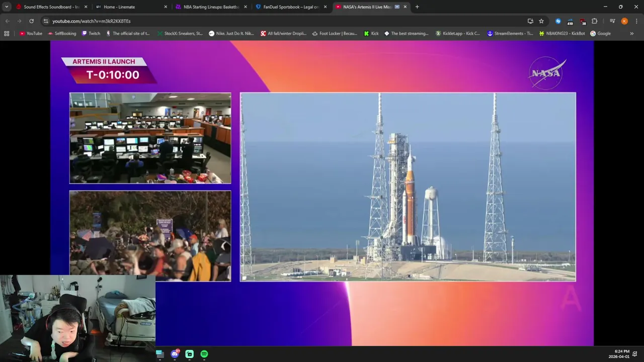Install the YouTube app from address bar
The width and height of the screenshot is (644, 362).
530,21
